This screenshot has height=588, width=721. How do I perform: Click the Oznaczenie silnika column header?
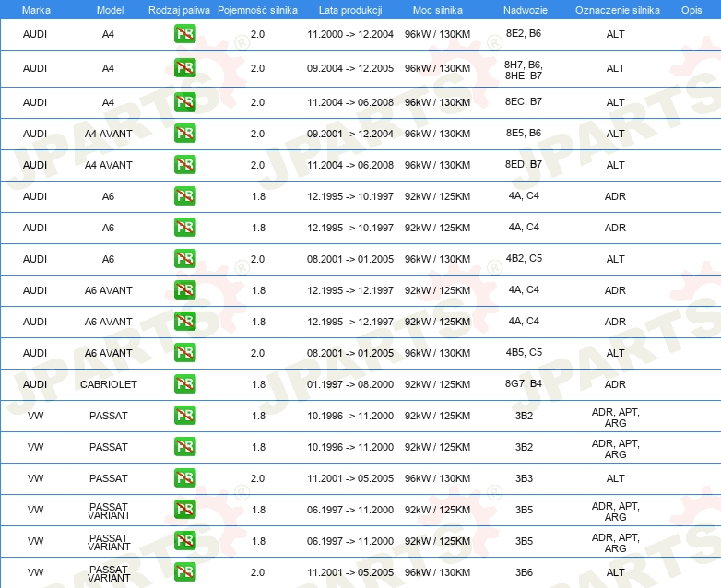coord(618,10)
